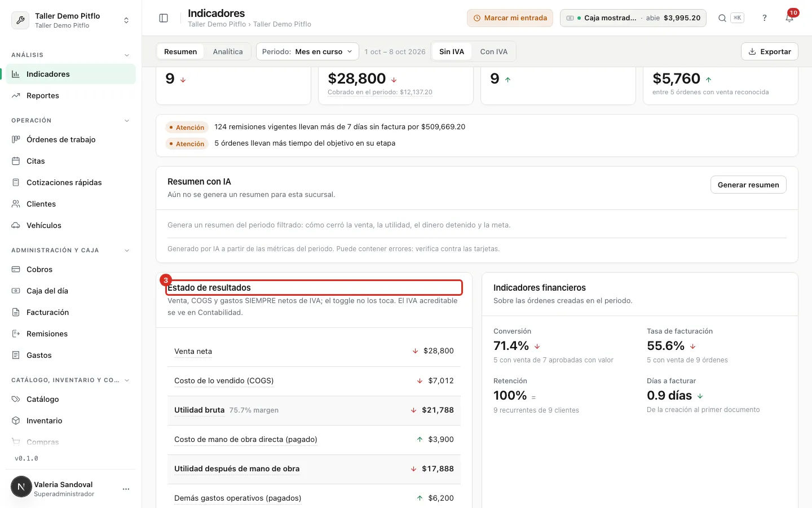Click the Citas calendar icon
The image size is (812, 508).
tap(16, 161)
